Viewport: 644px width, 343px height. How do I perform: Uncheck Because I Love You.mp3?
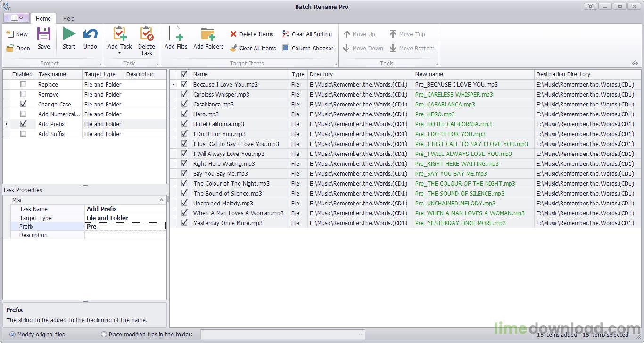[x=184, y=84]
